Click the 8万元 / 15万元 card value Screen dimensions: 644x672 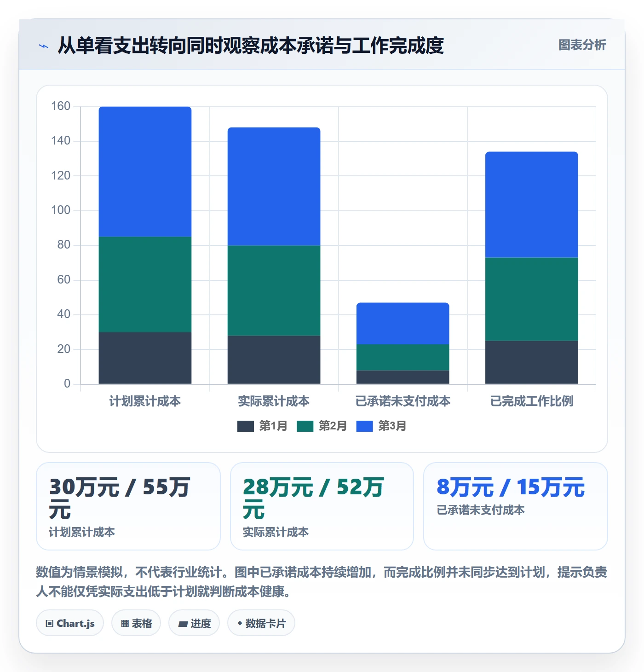(511, 487)
